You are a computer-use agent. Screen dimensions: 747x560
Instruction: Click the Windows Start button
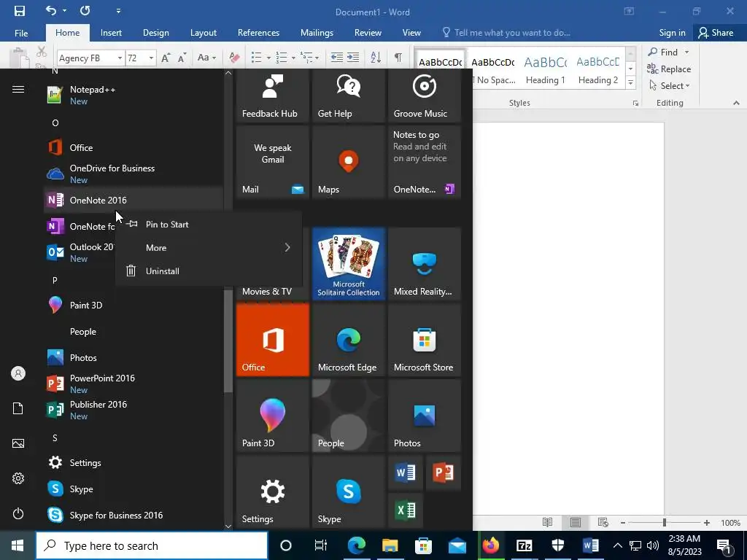coord(18,545)
